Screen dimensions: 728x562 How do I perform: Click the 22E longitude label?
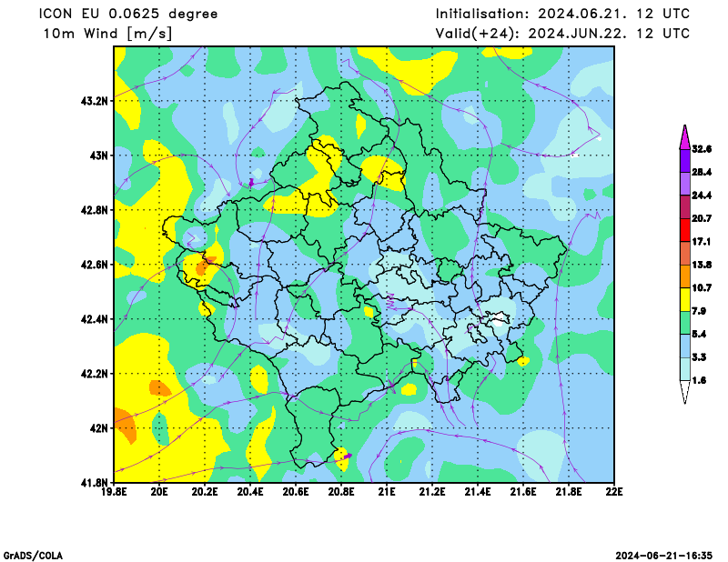pos(614,492)
